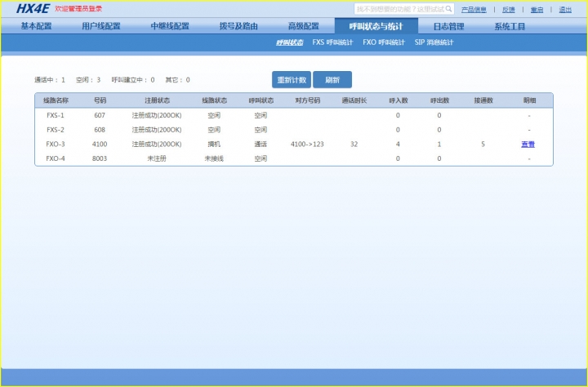Click number 8003 in the table
Screen dimensions: 588x387
point(100,158)
